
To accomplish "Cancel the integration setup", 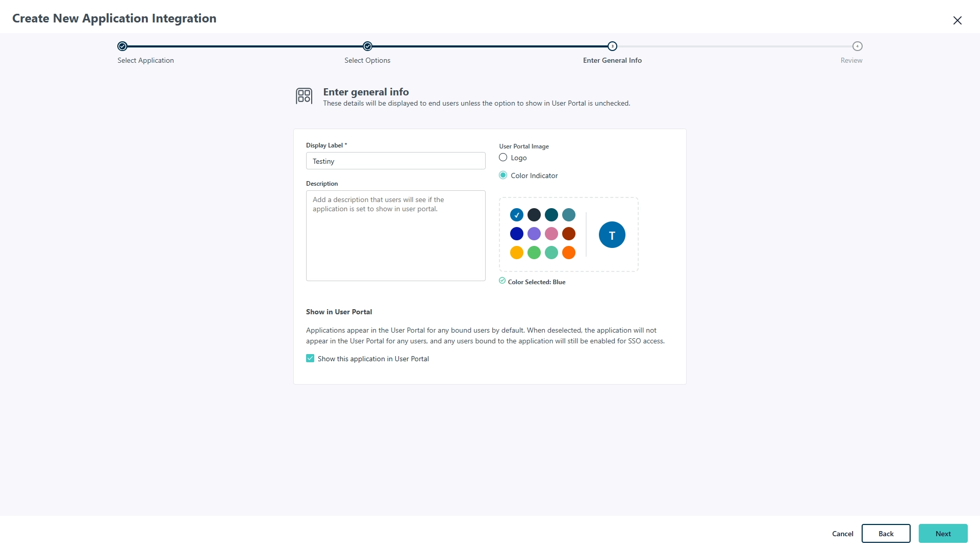I will point(842,534).
